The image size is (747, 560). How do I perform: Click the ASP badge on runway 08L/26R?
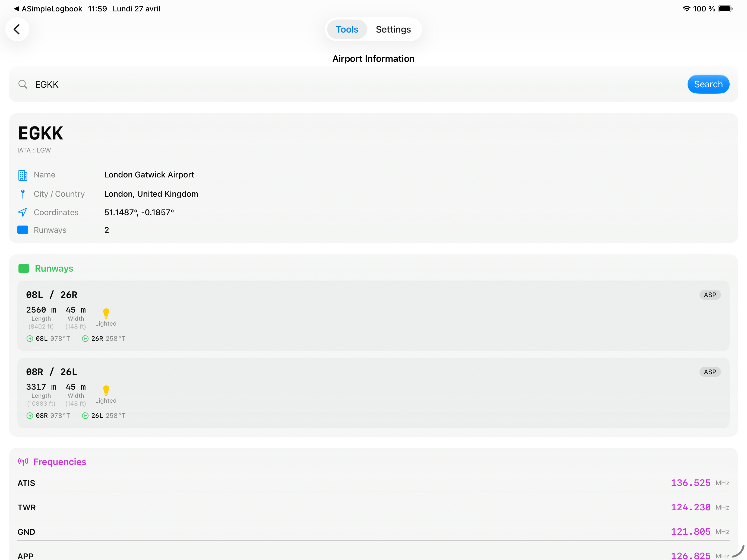pyautogui.click(x=710, y=295)
